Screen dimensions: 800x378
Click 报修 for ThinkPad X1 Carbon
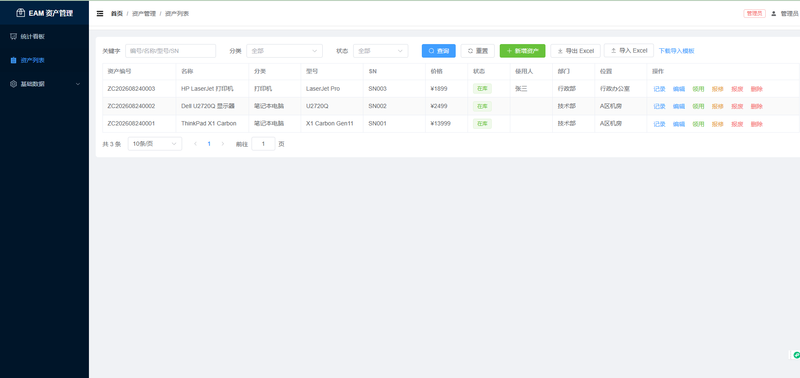[717, 124]
